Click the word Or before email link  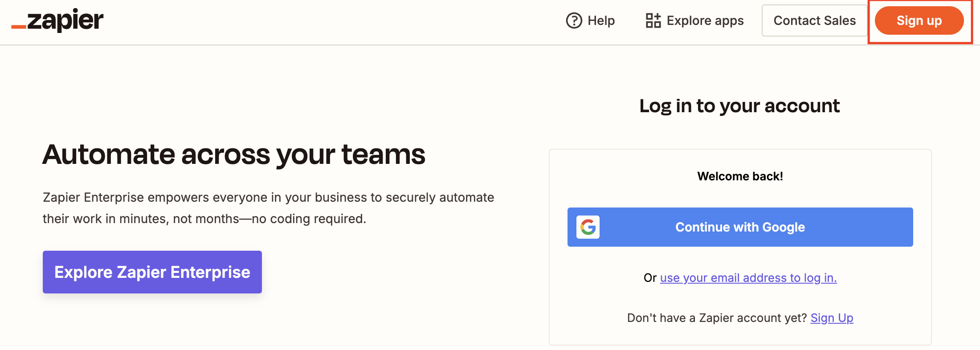(x=650, y=278)
